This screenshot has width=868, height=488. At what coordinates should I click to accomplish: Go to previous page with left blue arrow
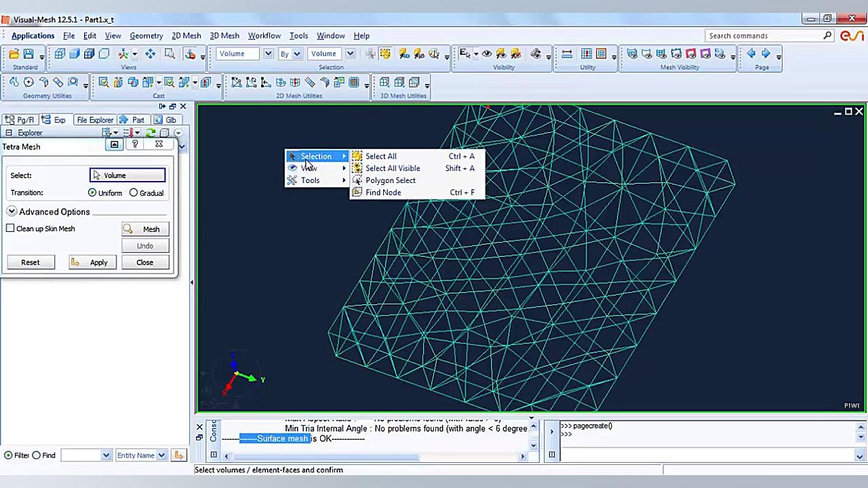coord(751,54)
